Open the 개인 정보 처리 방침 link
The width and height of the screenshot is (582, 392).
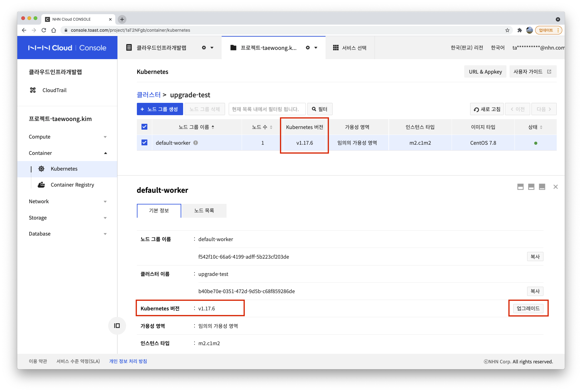click(x=128, y=361)
